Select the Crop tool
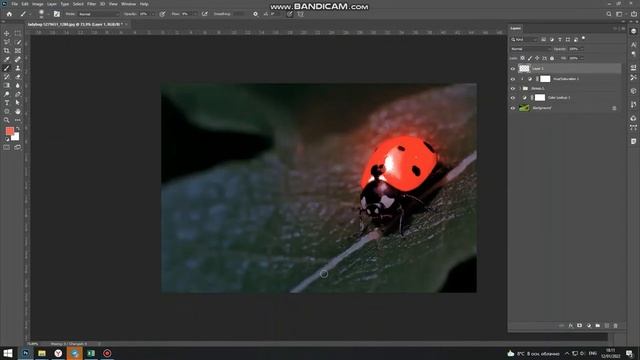This screenshot has height=360, width=640. 7,51
